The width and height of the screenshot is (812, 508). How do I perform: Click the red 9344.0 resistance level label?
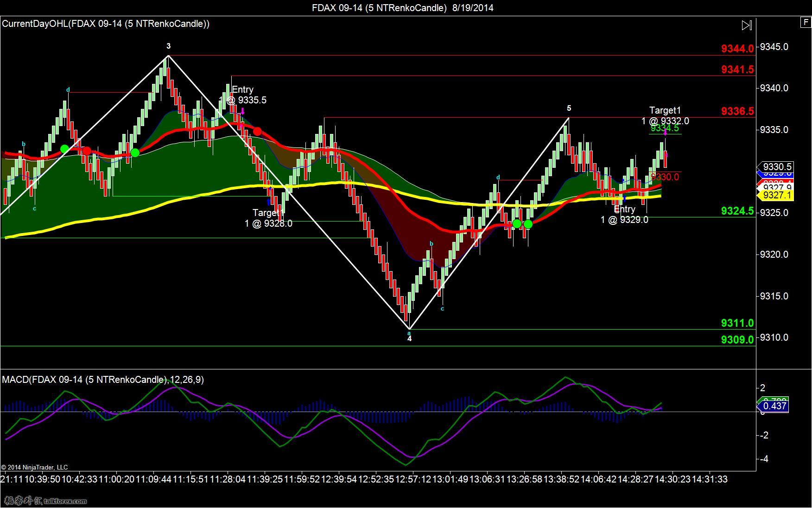[737, 49]
